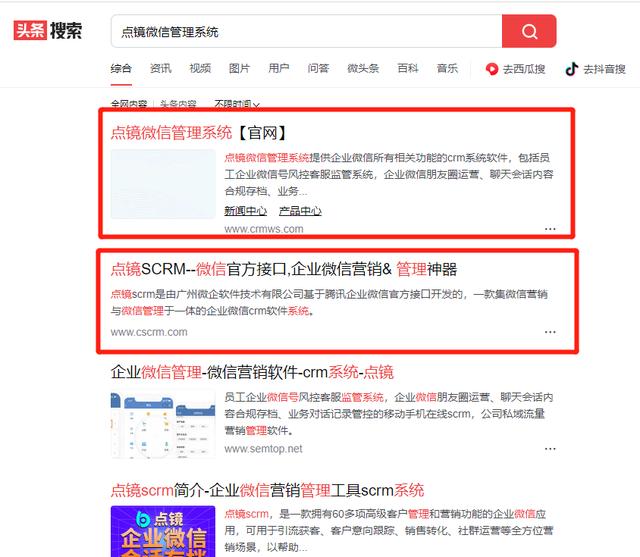The height and width of the screenshot is (557, 640).
Task: Click the www.semtop.net URL text
Action: coord(263,449)
